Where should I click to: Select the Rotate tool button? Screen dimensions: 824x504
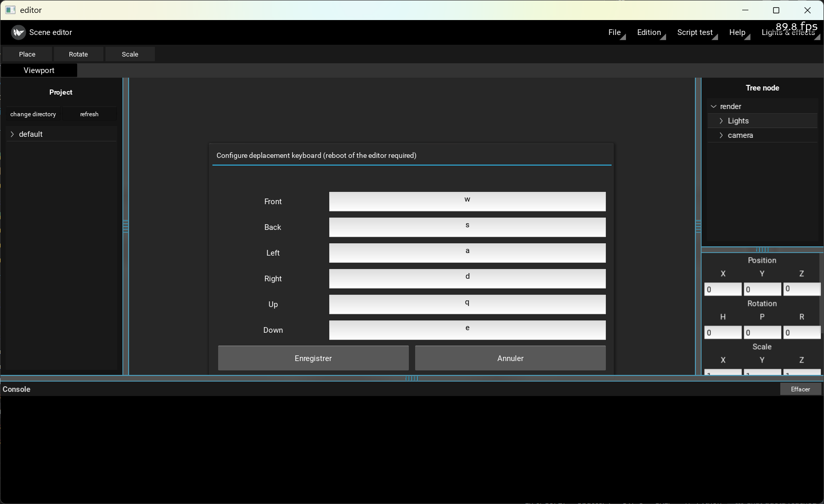tap(78, 54)
